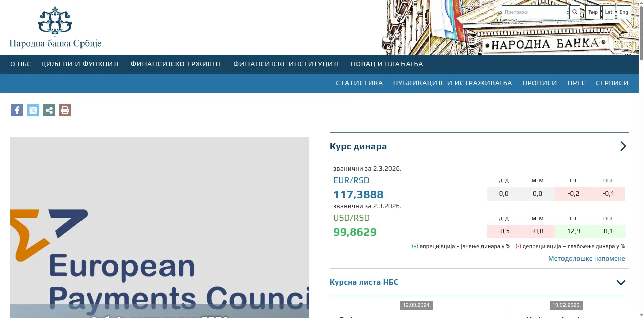Open the ФИНАНСИЈСКО ТРЖИШТЕ menu
This screenshot has height=318, width=644.
pos(177,64)
